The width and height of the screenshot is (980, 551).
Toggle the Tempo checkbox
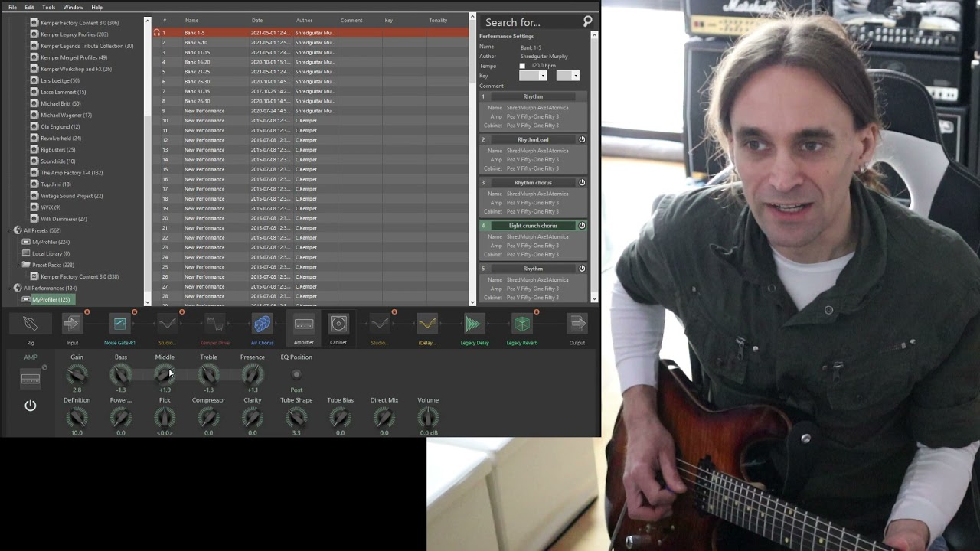[x=522, y=66]
